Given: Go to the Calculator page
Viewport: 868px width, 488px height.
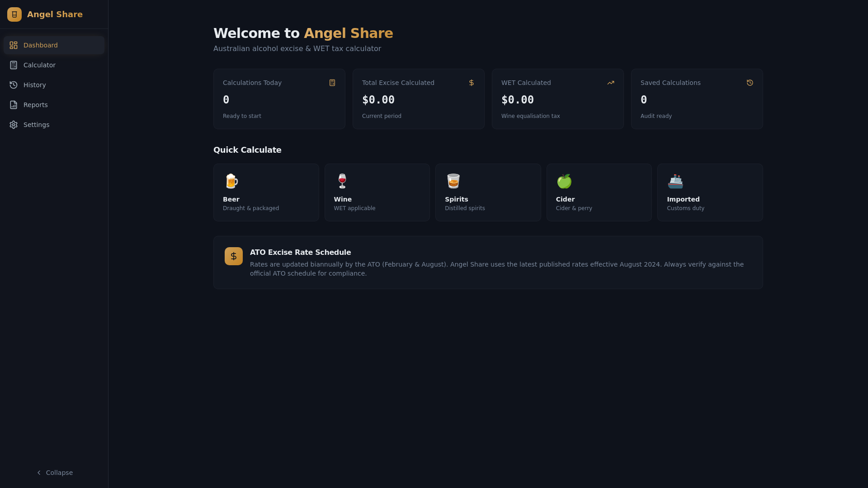Looking at the screenshot, I should (54, 65).
